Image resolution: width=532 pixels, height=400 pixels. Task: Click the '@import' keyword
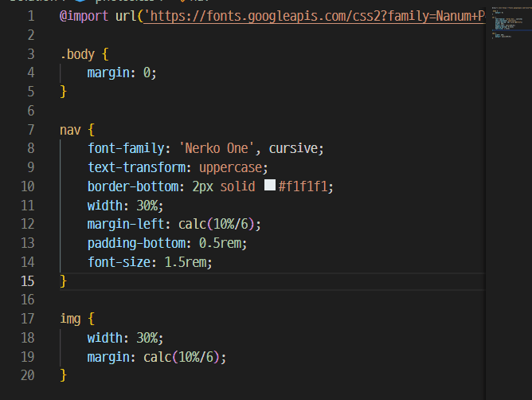pyautogui.click(x=84, y=16)
